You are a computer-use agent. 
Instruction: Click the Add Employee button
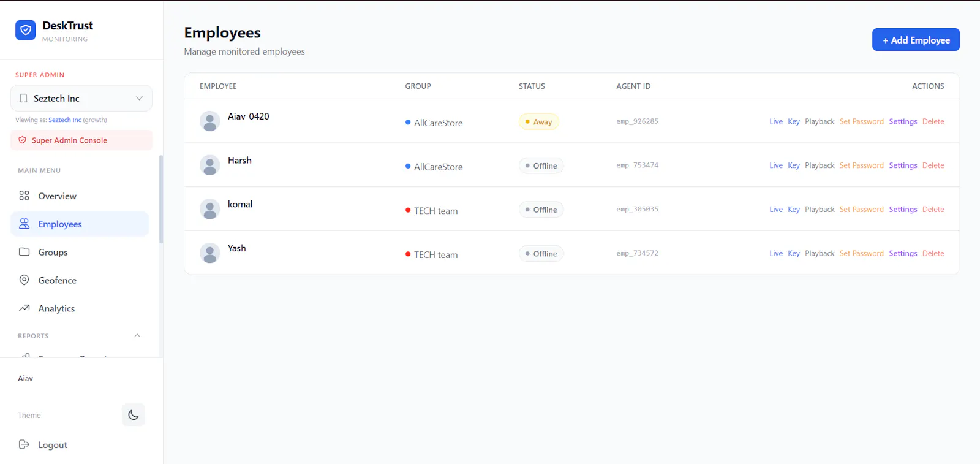pos(916,40)
